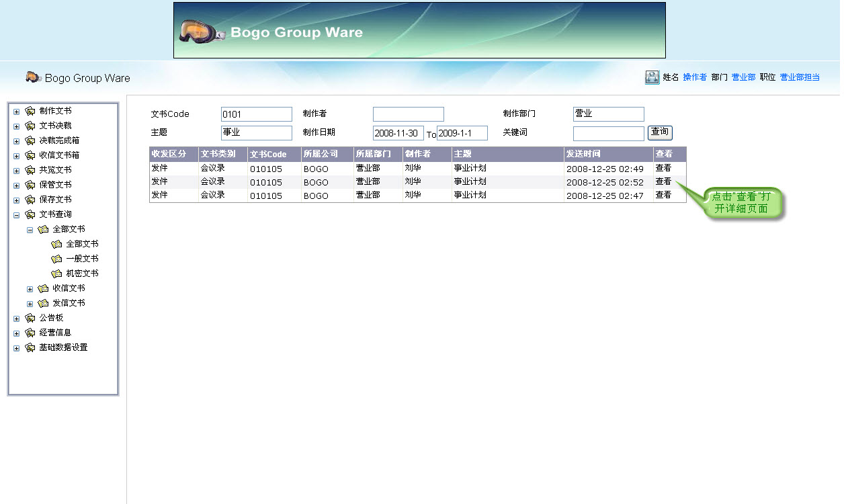Click the folder icon beside 制作文书
Screen dimensions: 846x504
(30, 111)
